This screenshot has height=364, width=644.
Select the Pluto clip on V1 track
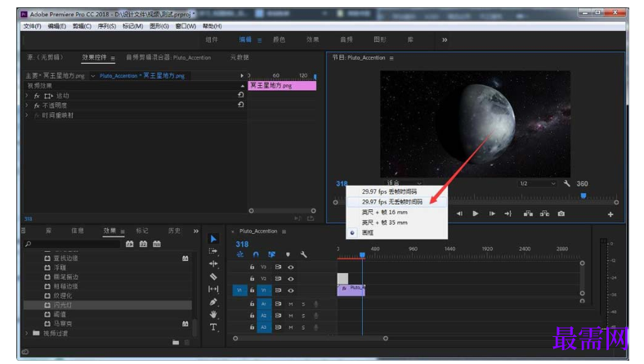click(x=351, y=290)
